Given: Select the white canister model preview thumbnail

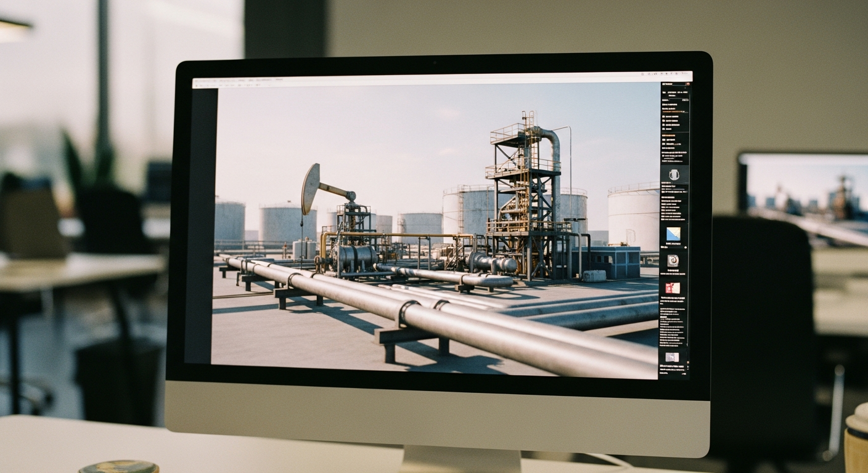Looking at the screenshot, I should tap(674, 174).
